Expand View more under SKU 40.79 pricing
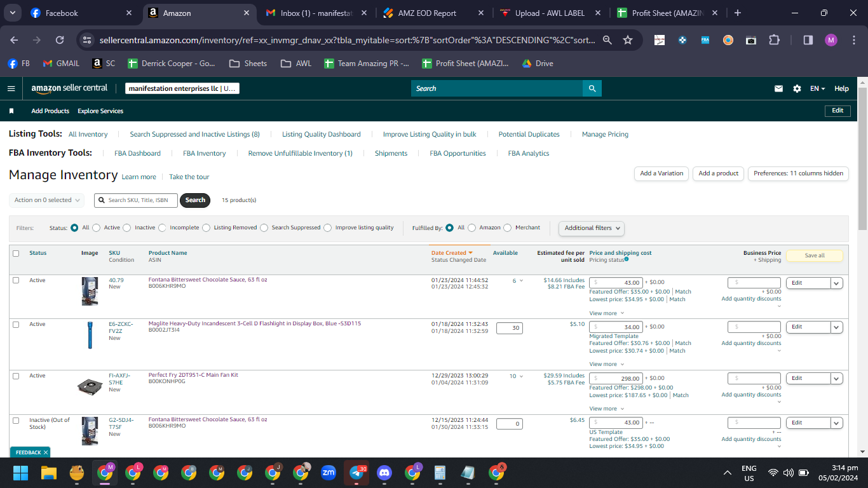The height and width of the screenshot is (488, 868). (x=607, y=313)
